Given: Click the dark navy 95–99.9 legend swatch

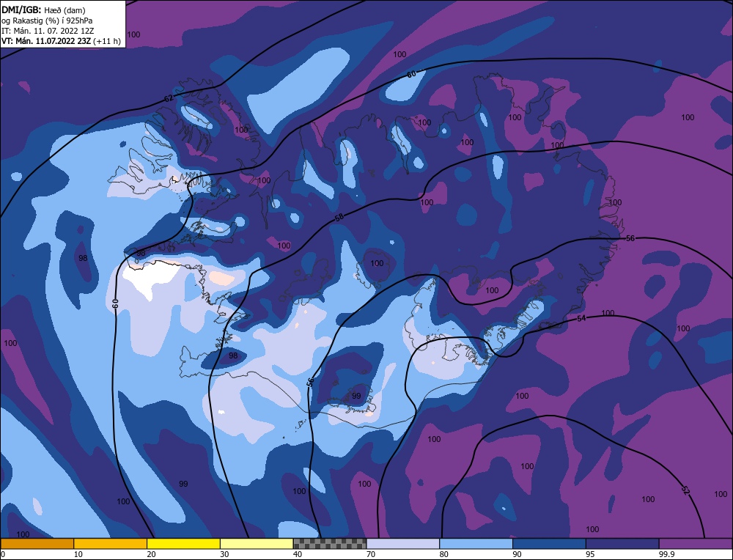Looking at the screenshot, I should [x=622, y=543].
